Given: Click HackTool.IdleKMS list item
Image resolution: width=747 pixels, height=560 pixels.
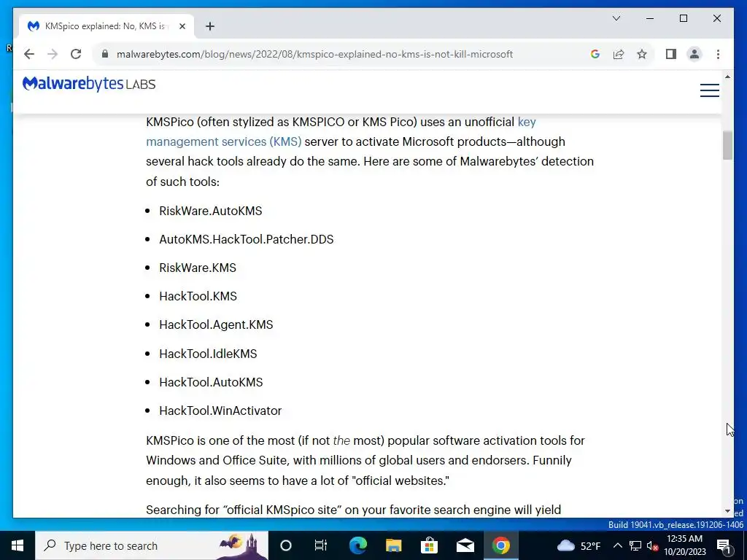Looking at the screenshot, I should 208,354.
